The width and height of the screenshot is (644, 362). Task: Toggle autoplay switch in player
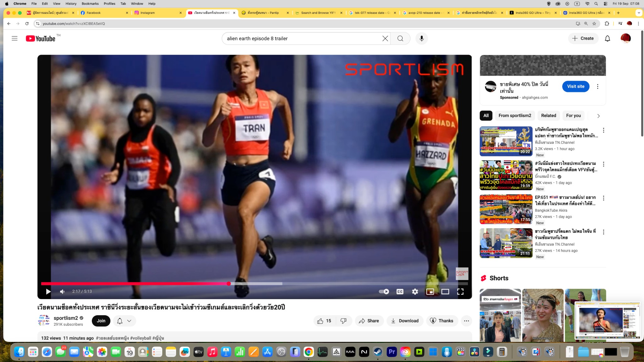point(384,291)
